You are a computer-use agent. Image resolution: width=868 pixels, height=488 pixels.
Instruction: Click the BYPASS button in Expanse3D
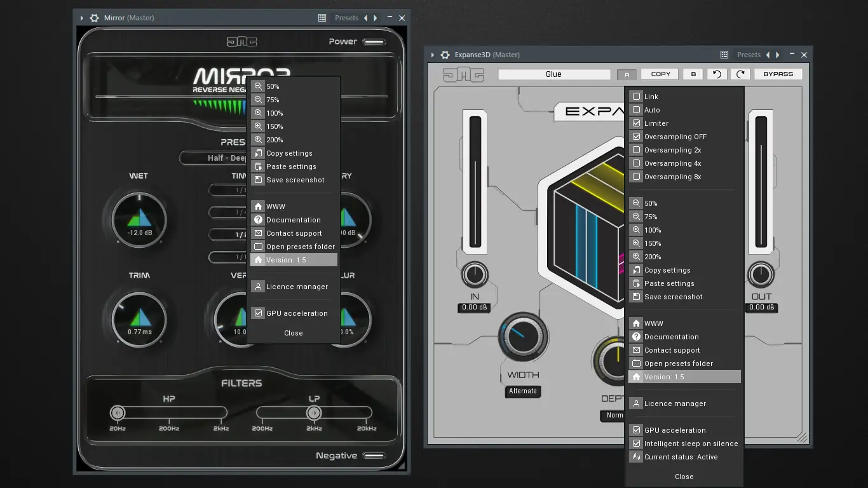(778, 74)
